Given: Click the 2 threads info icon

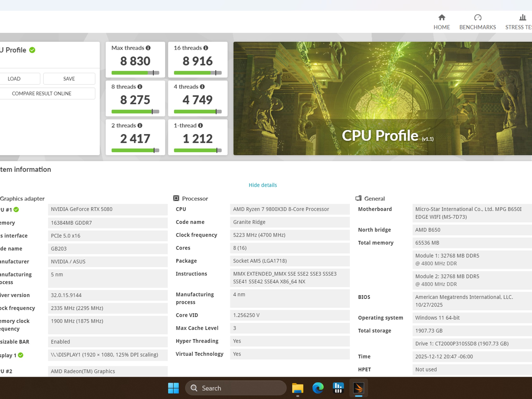Looking at the screenshot, I should pos(140,125).
